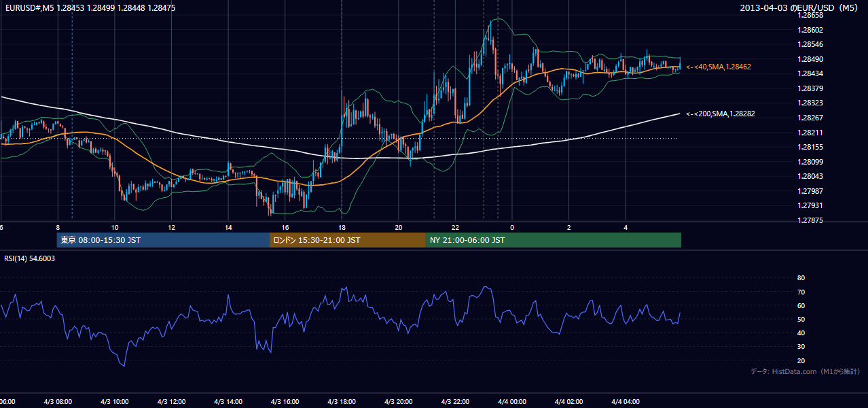Image resolution: width=868 pixels, height=408 pixels.
Task: Click price axis value 1.28434
Action: pos(810,73)
